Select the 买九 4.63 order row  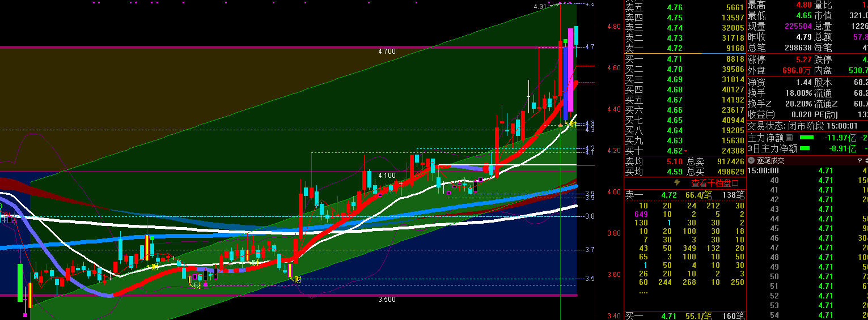[x=685, y=140]
